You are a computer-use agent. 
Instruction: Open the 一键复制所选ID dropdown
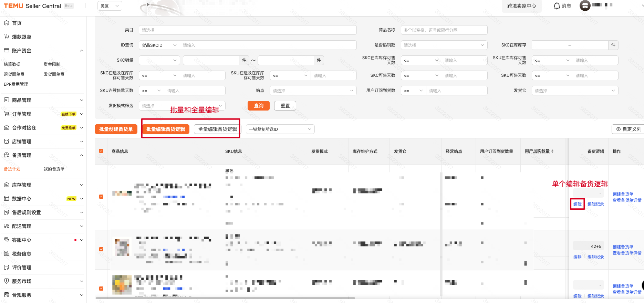coord(280,129)
